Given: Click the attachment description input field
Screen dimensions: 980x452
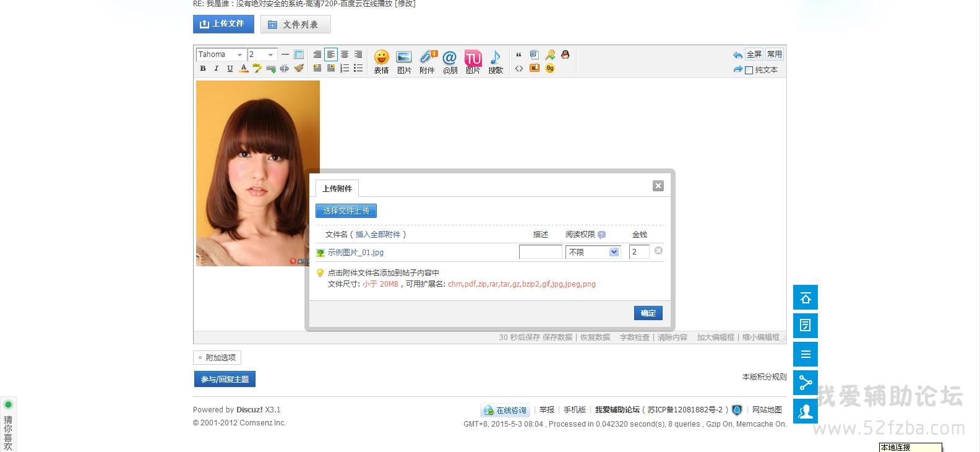Looking at the screenshot, I should [541, 251].
